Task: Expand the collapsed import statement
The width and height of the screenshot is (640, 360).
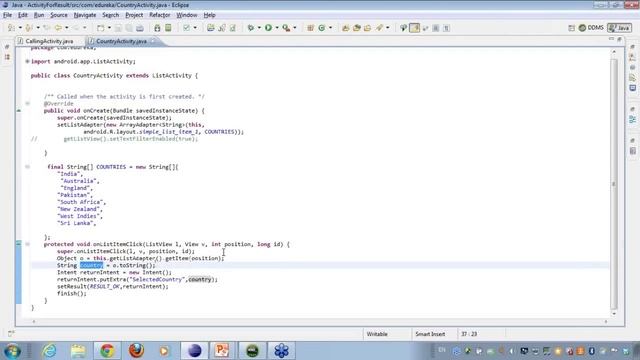Action: 27,61
